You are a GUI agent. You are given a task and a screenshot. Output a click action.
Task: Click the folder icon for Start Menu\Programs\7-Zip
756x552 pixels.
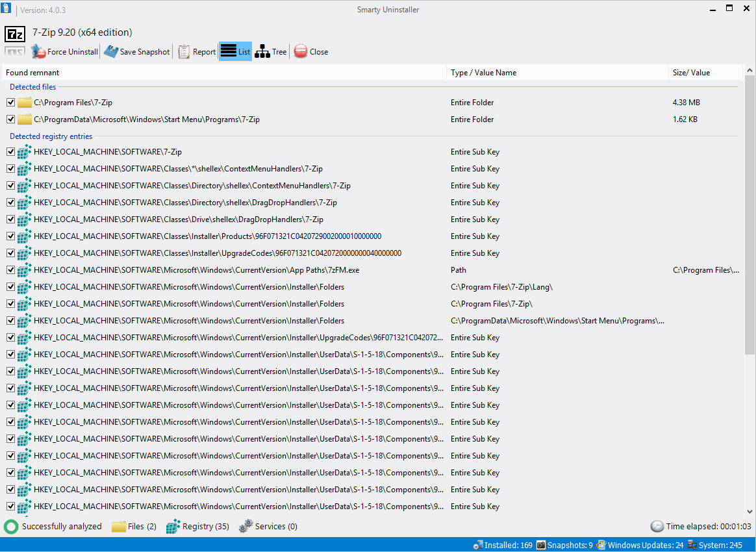[25, 119]
